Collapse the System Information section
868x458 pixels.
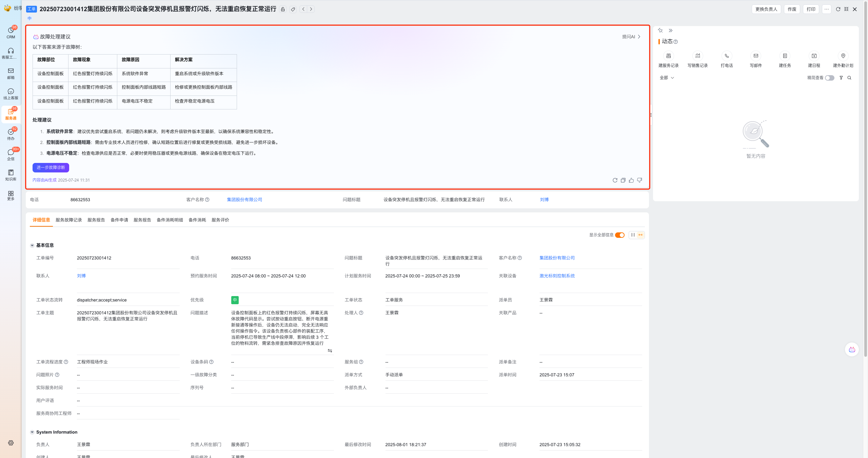tap(32, 432)
